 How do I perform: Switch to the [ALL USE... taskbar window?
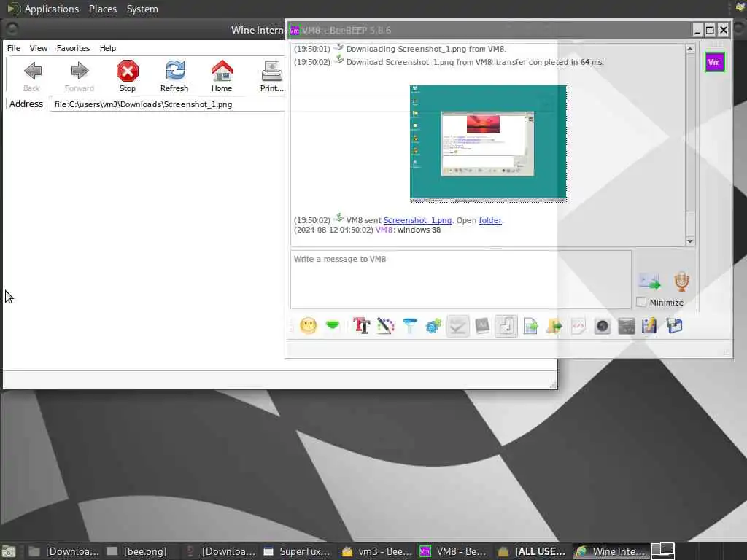[533, 551]
